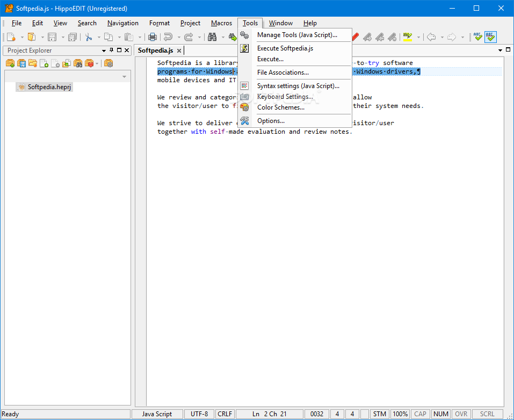This screenshot has height=420, width=514.
Task: Open the Macros menu
Action: (222, 23)
